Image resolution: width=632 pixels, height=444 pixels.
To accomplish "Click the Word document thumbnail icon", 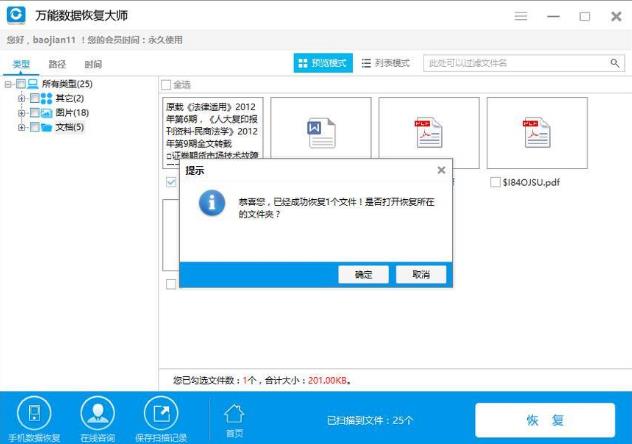I will click(321, 133).
